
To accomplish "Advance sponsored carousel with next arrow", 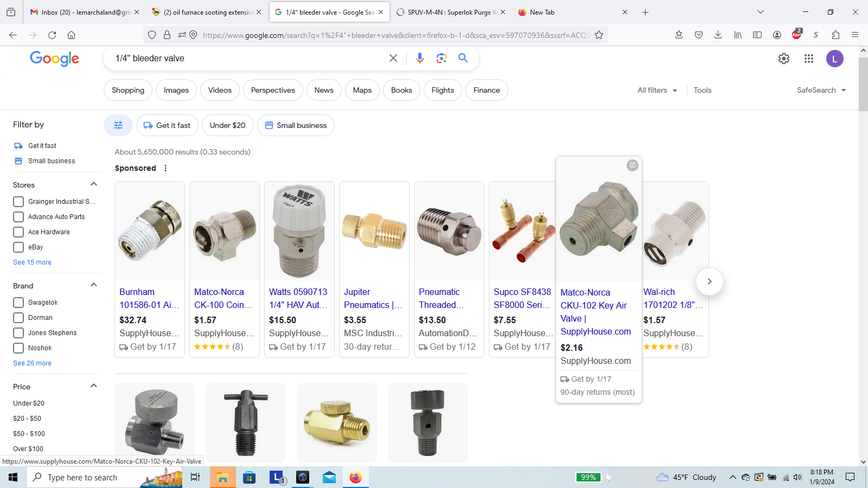I will click(x=709, y=281).
